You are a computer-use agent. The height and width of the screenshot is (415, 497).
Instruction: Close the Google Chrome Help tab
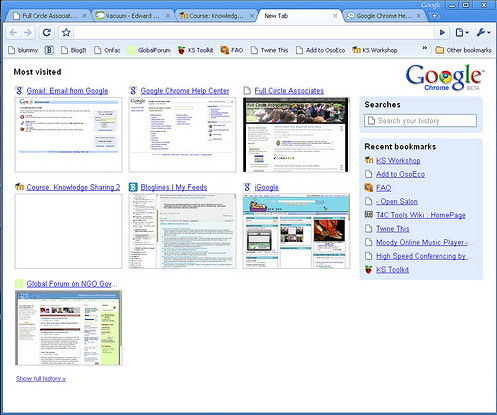(x=419, y=16)
